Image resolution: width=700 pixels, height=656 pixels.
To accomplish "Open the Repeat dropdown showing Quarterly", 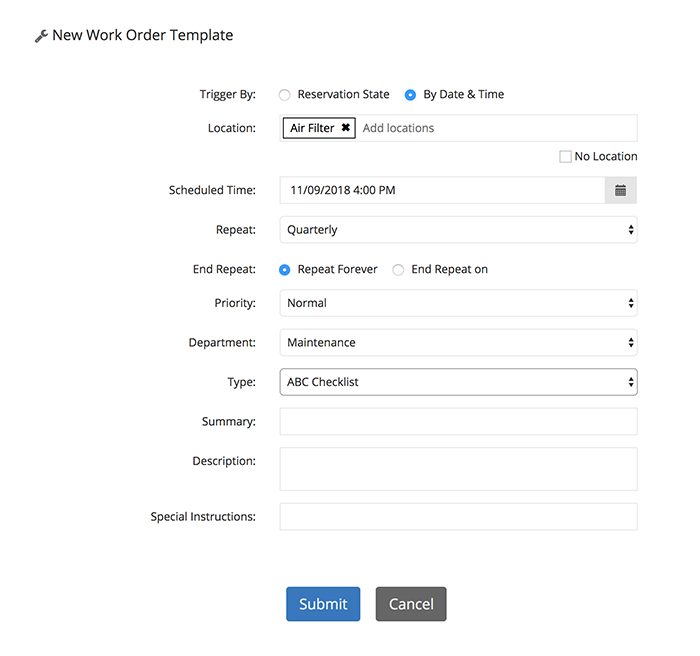I will (x=458, y=230).
